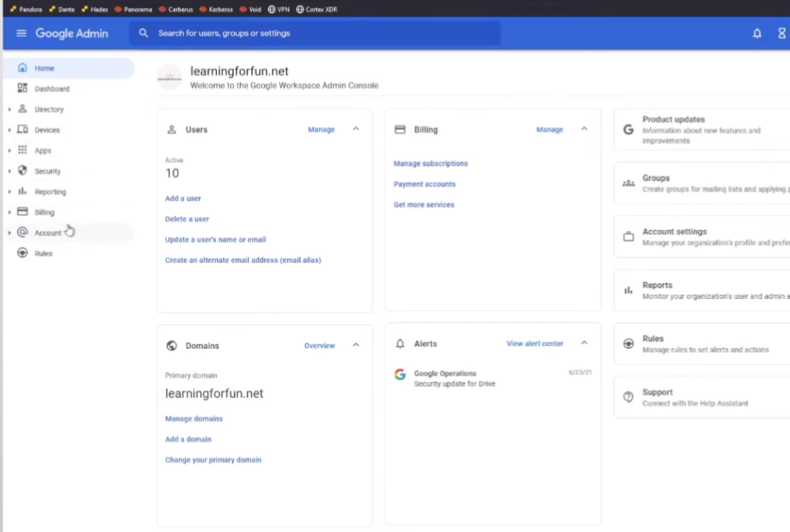Open the Cortex XDR bookmark

tap(317, 9)
